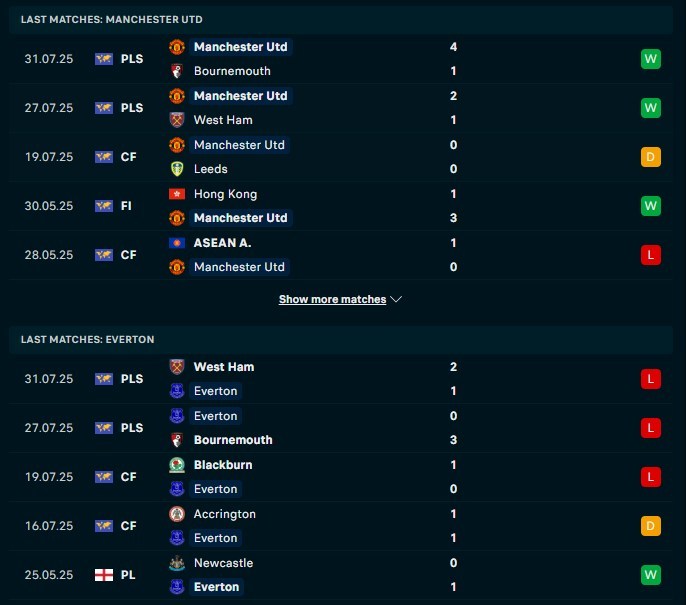Click the chevron beside Show more matches
Image resolution: width=686 pixels, height=605 pixels.
396,299
